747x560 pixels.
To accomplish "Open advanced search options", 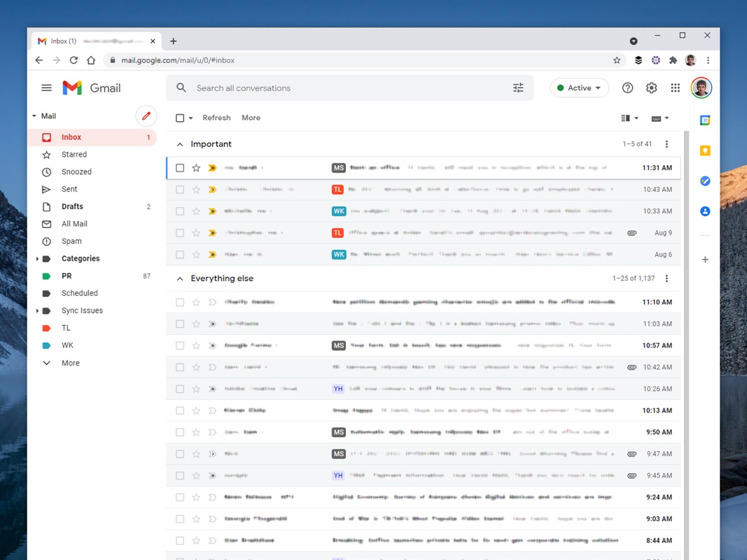I will pyautogui.click(x=517, y=88).
